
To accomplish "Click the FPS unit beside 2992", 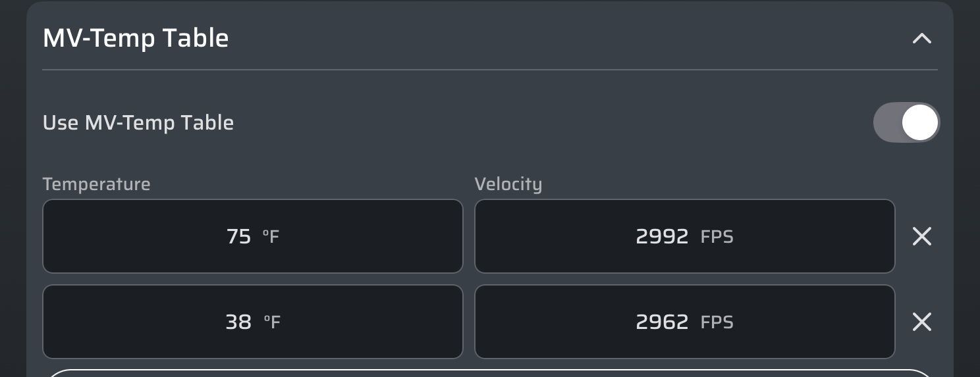I will point(717,236).
